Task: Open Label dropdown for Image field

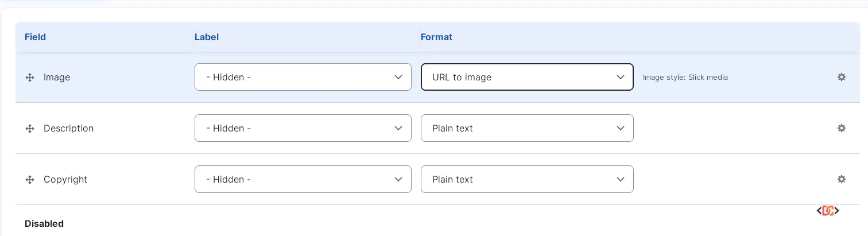Action: point(303,77)
